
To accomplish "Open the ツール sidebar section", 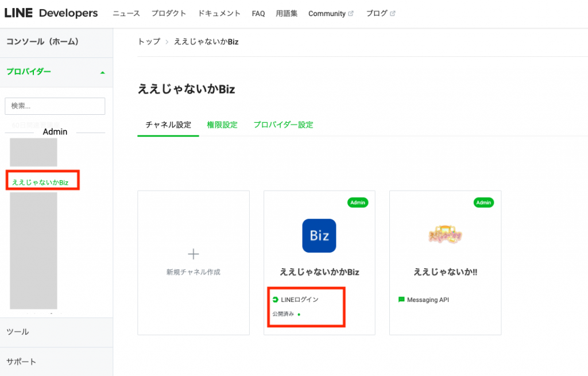I will pyautogui.click(x=18, y=332).
